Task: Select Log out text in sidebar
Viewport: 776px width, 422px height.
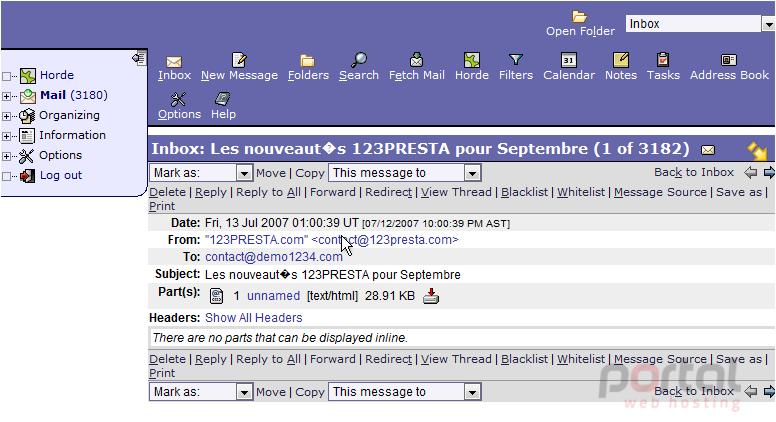Action: (x=61, y=175)
